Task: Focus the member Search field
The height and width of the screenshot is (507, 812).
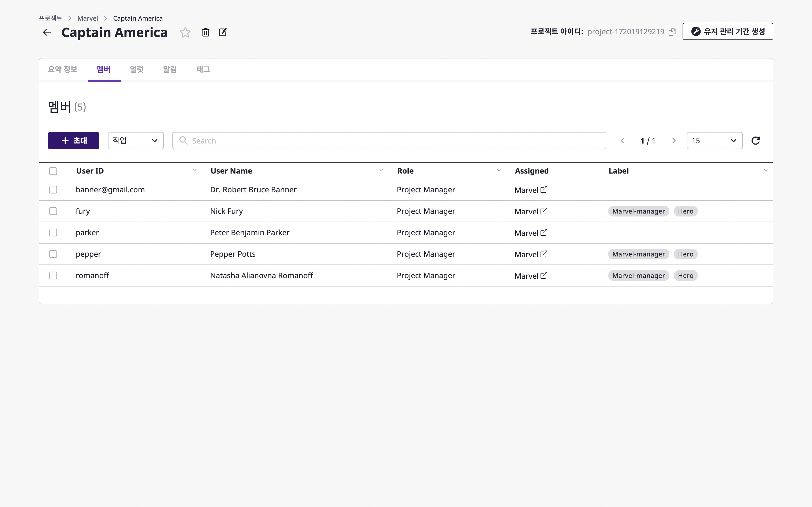Action: tap(389, 141)
